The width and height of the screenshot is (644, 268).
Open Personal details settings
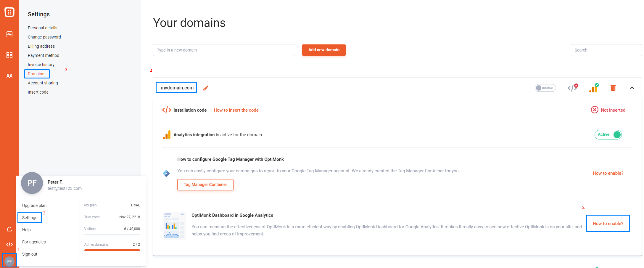(43, 28)
